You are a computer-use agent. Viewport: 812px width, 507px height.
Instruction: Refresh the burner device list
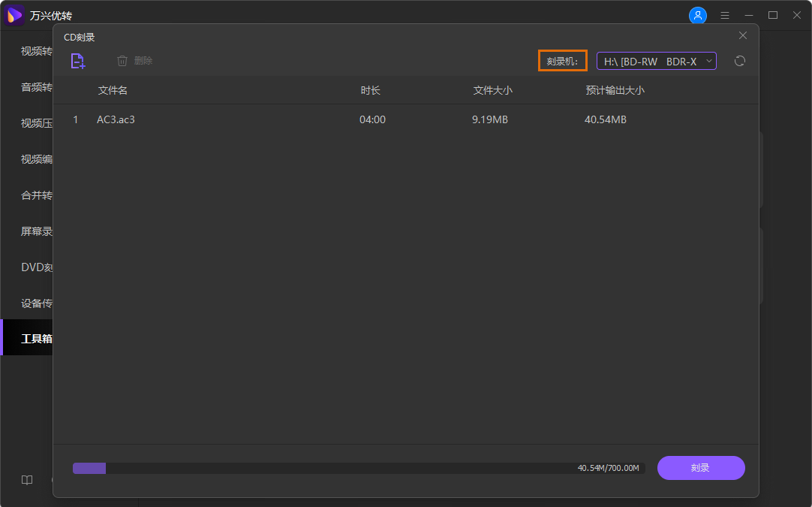(x=739, y=61)
